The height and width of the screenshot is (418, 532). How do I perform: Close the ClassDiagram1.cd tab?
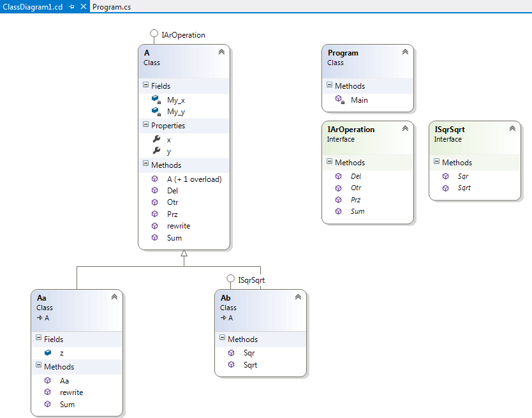84,6
